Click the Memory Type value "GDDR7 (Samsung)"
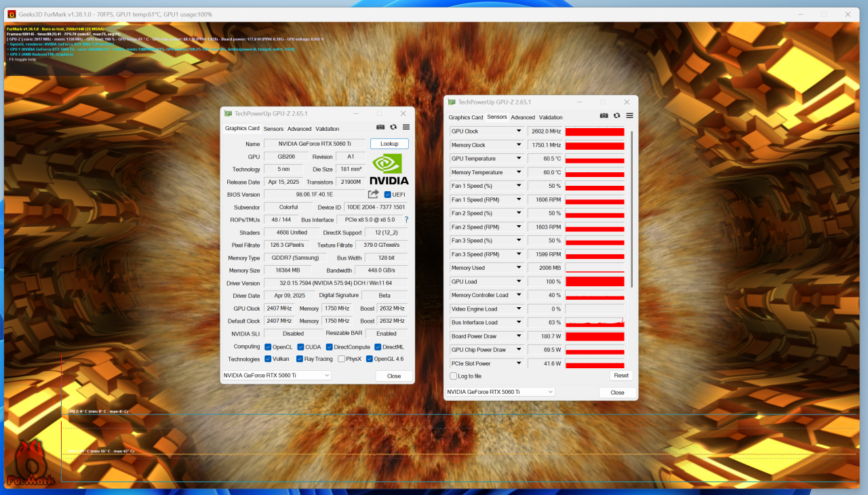 point(294,258)
